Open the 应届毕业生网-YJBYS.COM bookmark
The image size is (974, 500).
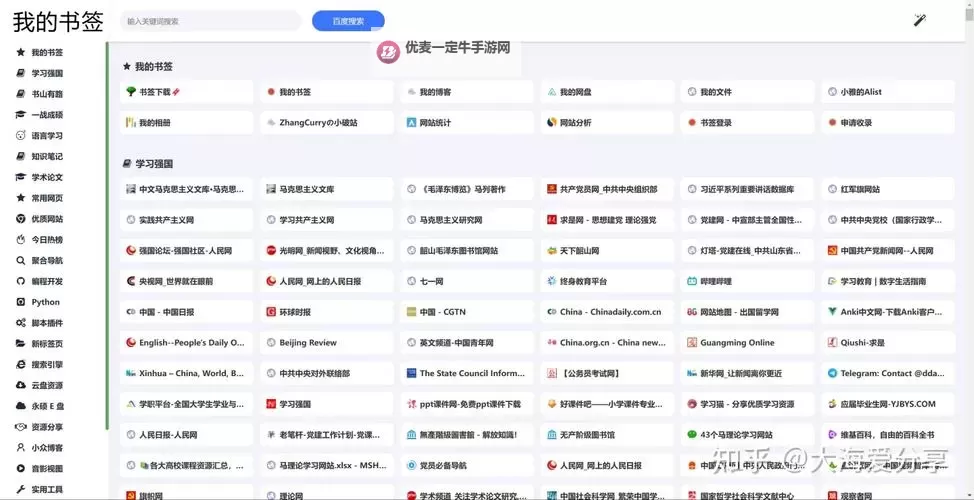[x=888, y=404]
